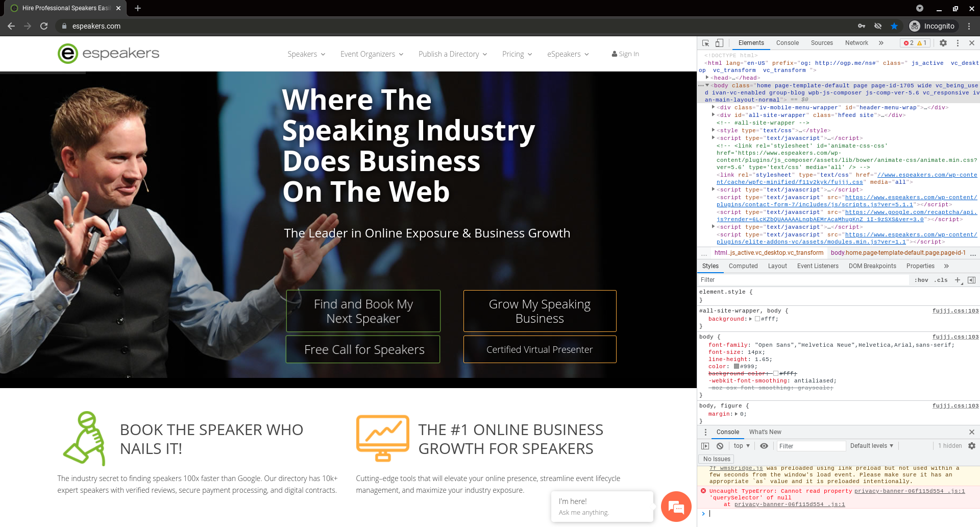Viewport: 980px width, 527px height.
Task: Toggle the .cls class editor
Action: 941,280
